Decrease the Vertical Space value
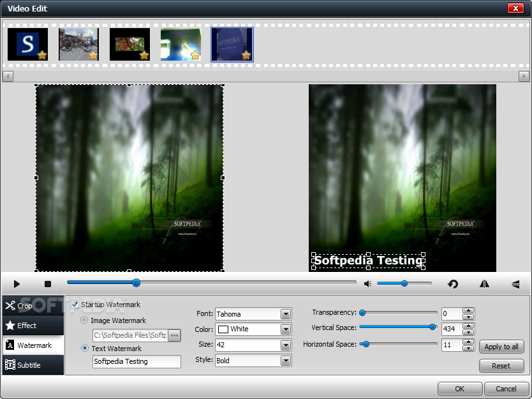The height and width of the screenshot is (399, 532). (x=468, y=332)
